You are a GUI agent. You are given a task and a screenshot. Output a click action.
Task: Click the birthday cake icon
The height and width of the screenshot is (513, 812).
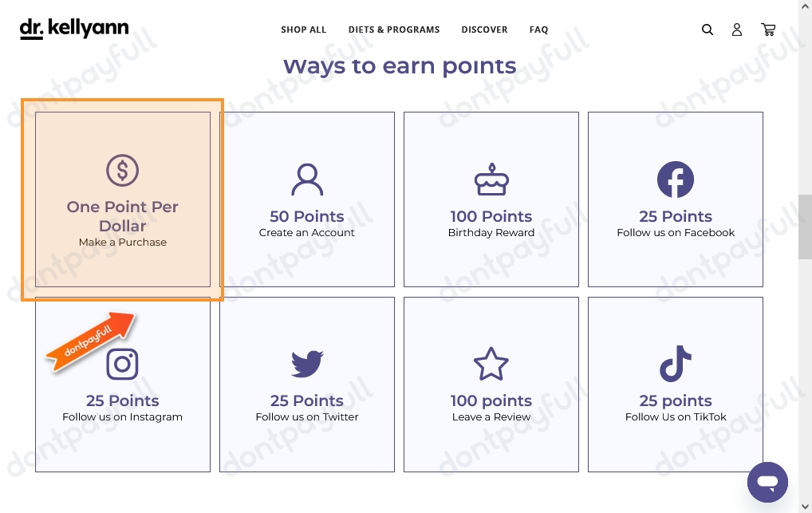pos(491,180)
